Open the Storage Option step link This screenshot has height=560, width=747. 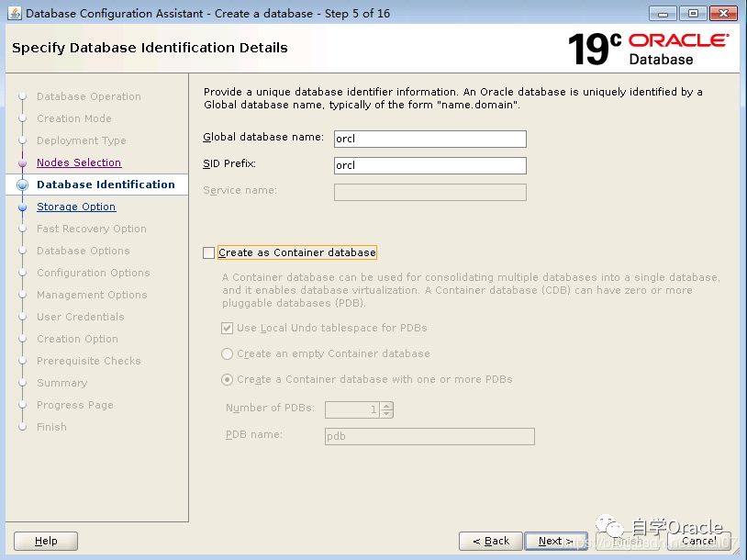click(x=76, y=207)
